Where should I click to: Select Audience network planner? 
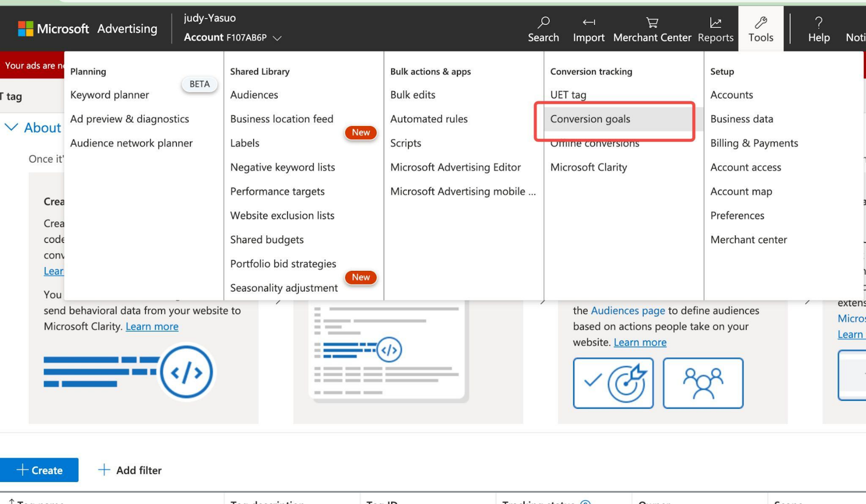132,143
